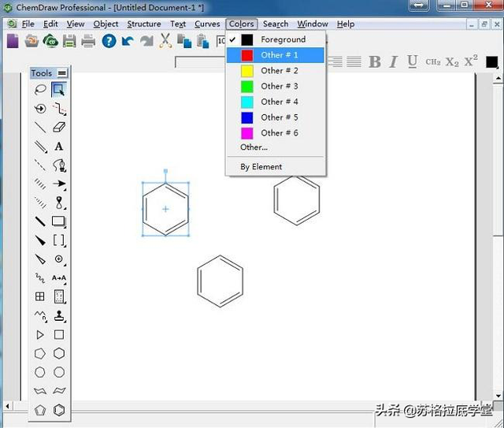
Task: Pick yellow Other # 2 color
Action: point(276,71)
